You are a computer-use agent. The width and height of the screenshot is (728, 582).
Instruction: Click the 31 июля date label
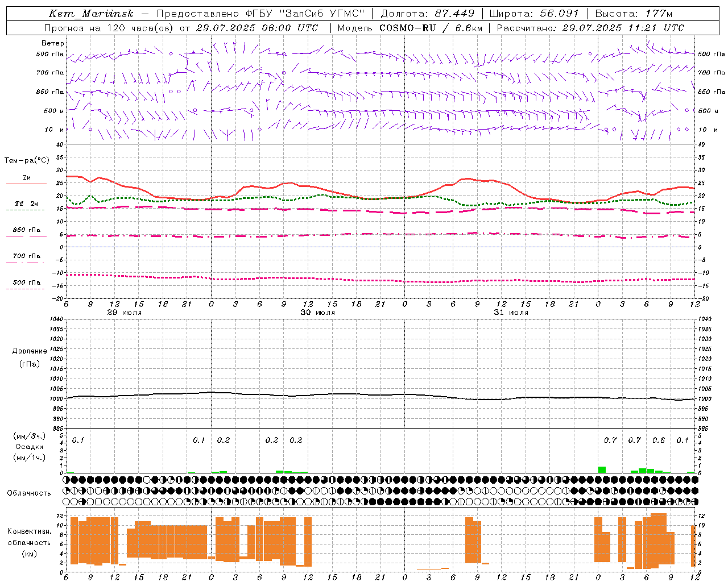tap(511, 313)
